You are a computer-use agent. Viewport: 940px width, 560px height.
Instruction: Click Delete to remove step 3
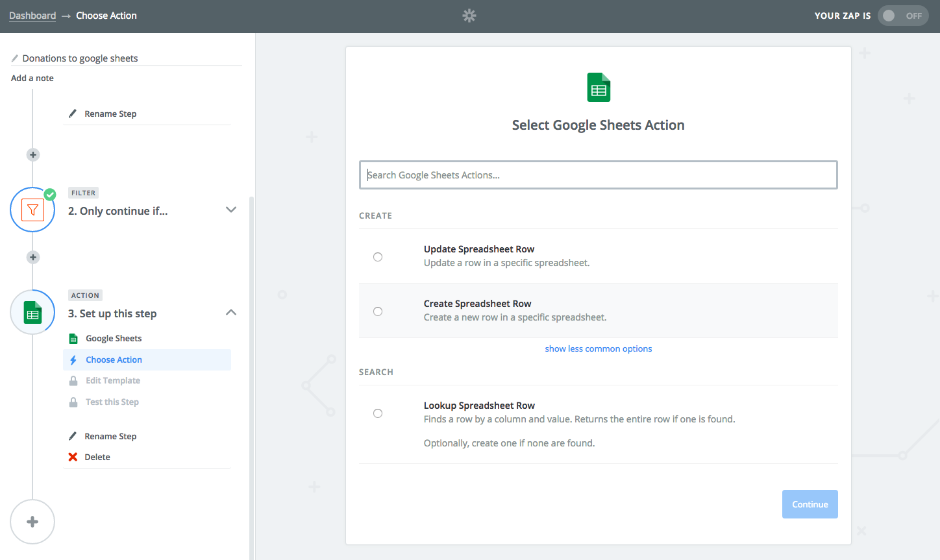coord(97,457)
